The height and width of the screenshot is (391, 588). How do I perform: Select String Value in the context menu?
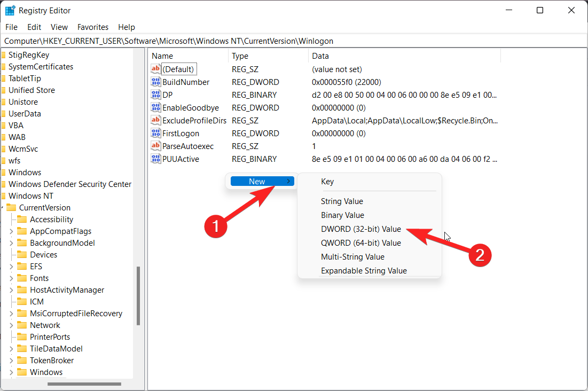pos(342,201)
